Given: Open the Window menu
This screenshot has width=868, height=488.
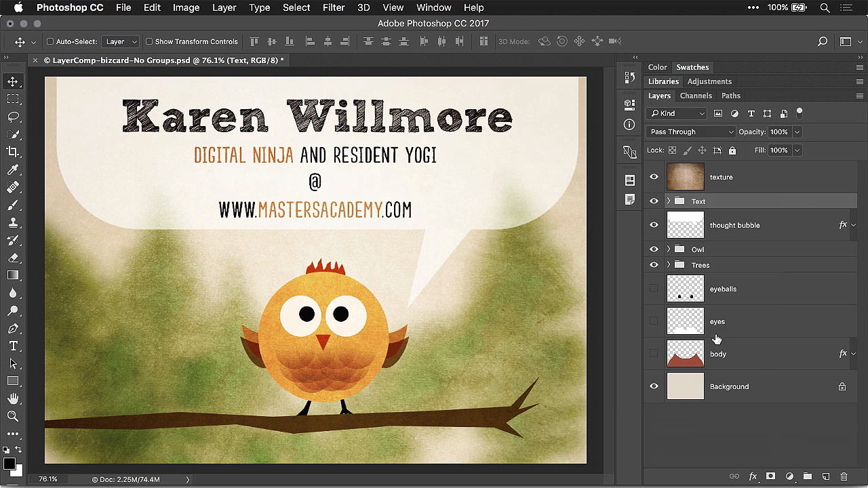Looking at the screenshot, I should tap(434, 7).
